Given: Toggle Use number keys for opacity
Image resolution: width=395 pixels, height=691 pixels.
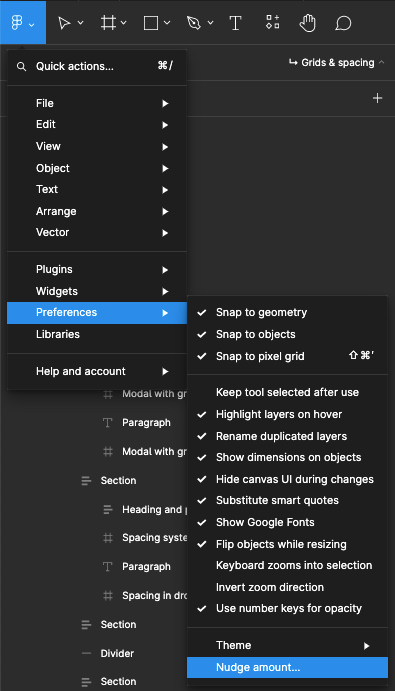Looking at the screenshot, I should pos(287,609).
